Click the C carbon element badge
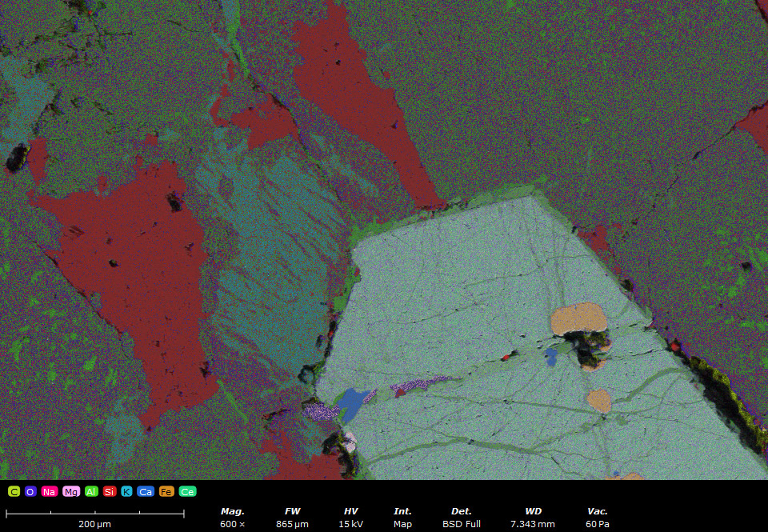768x532 pixels. pos(14,491)
